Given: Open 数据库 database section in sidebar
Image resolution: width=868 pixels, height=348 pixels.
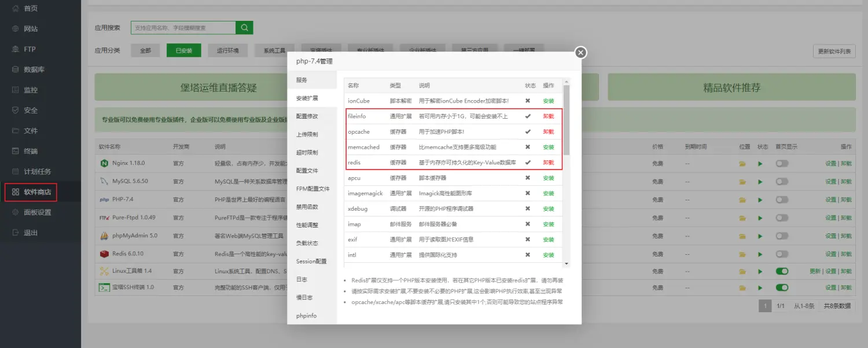Looking at the screenshot, I should (34, 69).
